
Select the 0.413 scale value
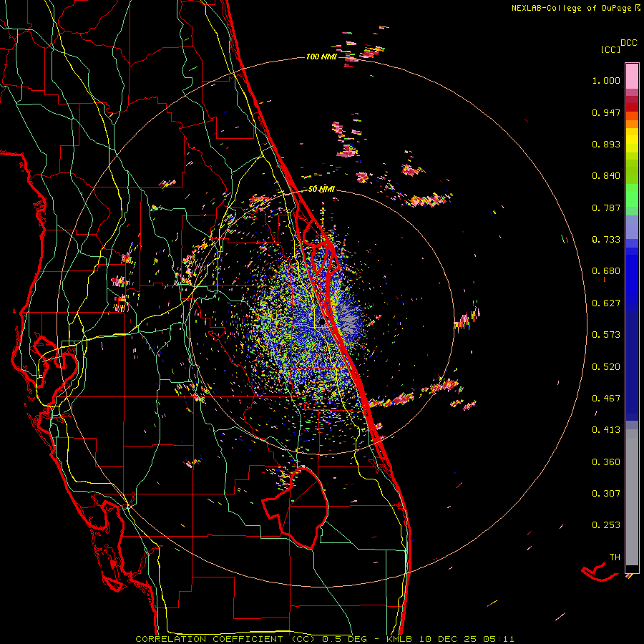[606, 430]
